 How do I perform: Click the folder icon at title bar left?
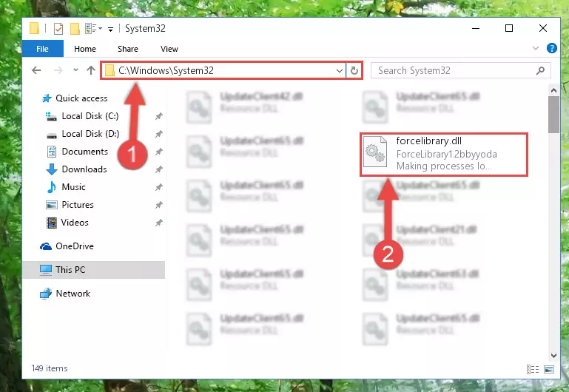click(x=35, y=28)
